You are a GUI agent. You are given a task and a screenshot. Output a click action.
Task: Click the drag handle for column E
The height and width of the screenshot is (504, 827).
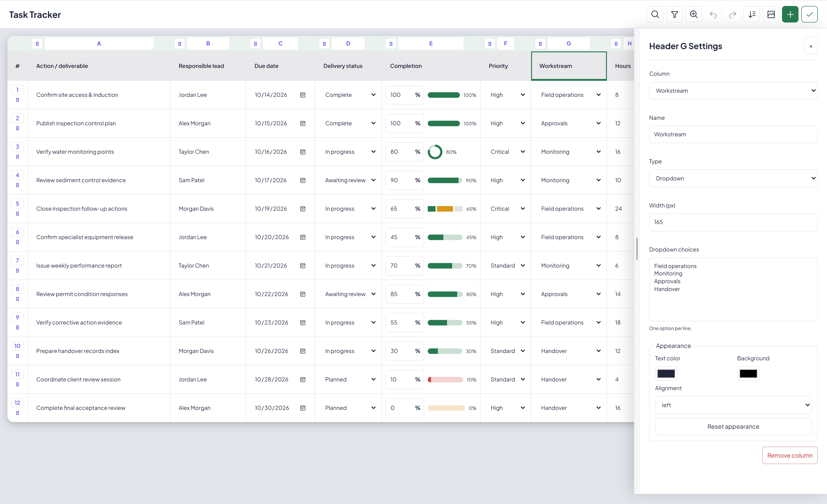point(391,44)
